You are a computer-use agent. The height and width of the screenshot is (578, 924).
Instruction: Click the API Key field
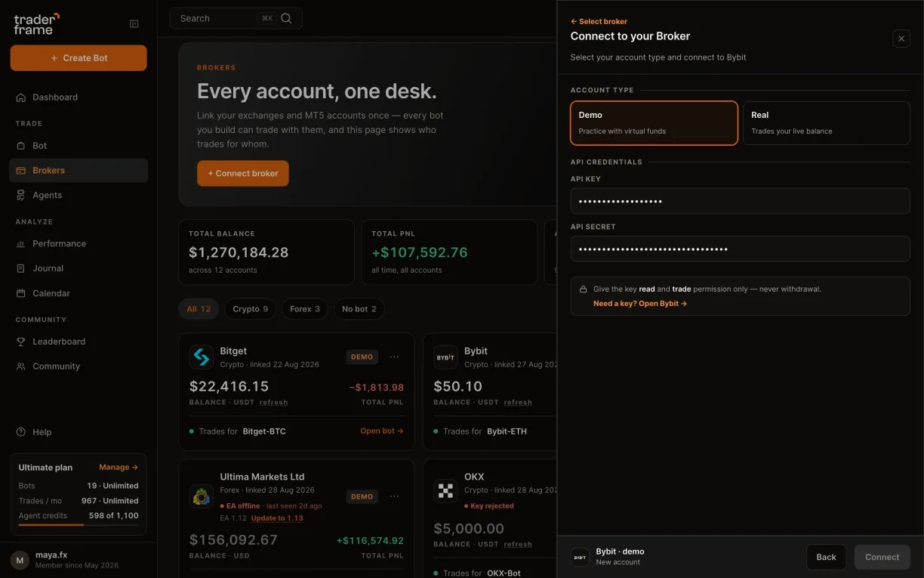click(x=741, y=202)
